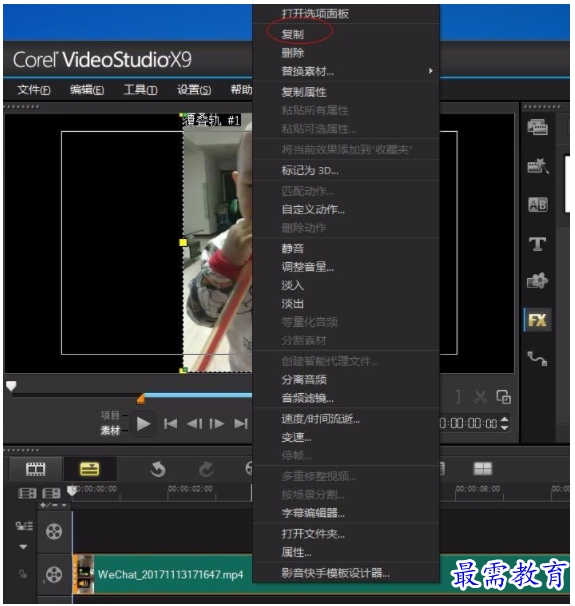
Task: Switch to Timeline view icon
Action: (90, 469)
